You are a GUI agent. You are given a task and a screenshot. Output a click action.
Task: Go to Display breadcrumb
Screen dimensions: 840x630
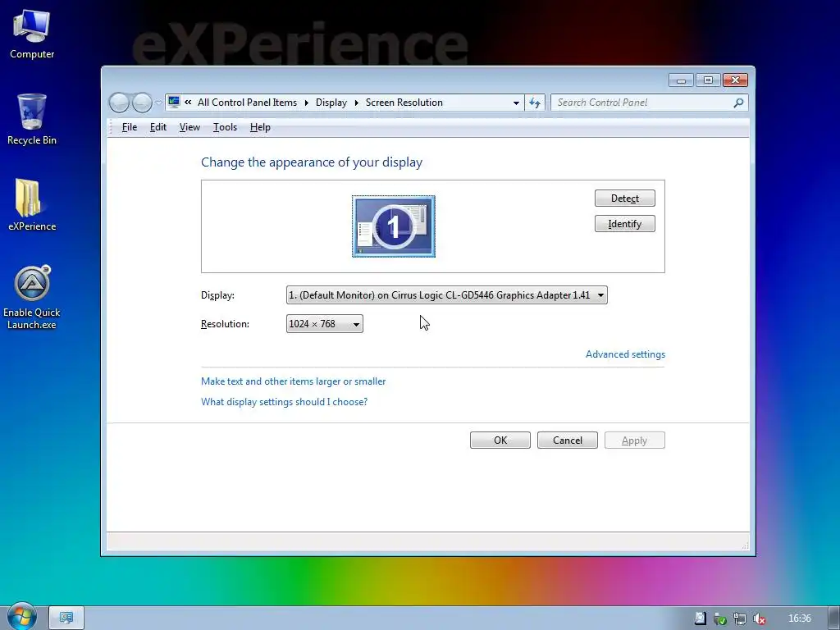pyautogui.click(x=331, y=103)
